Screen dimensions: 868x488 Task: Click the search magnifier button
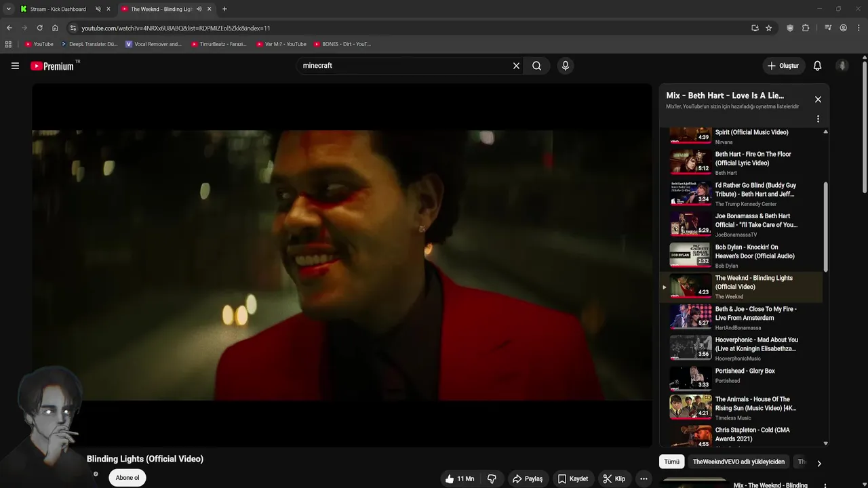click(536, 66)
